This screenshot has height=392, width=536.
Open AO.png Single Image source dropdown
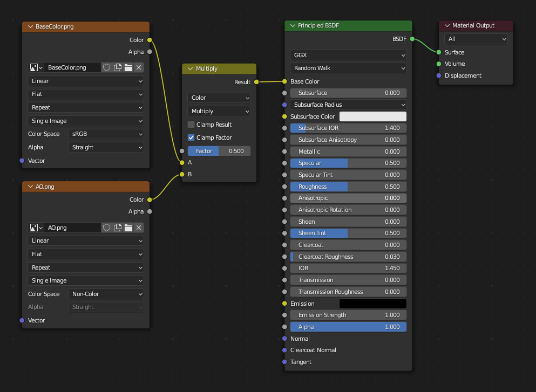[86, 280]
